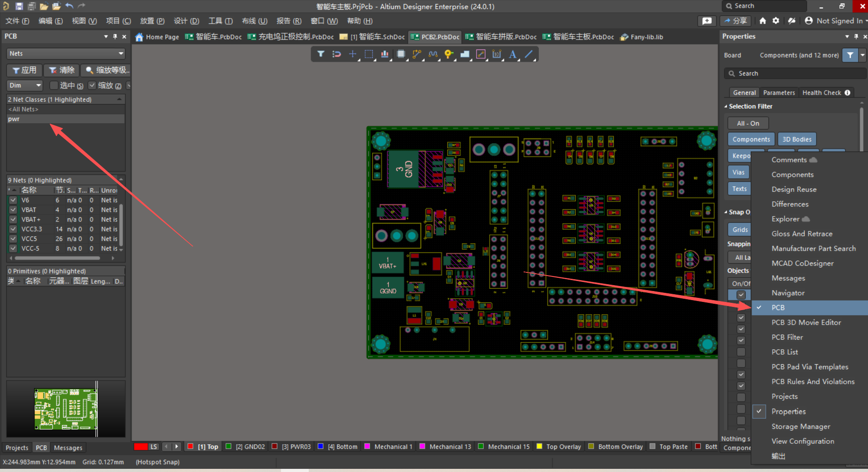Click the Properties panel filter funnel button
The width and height of the screenshot is (868, 472).
(x=850, y=55)
